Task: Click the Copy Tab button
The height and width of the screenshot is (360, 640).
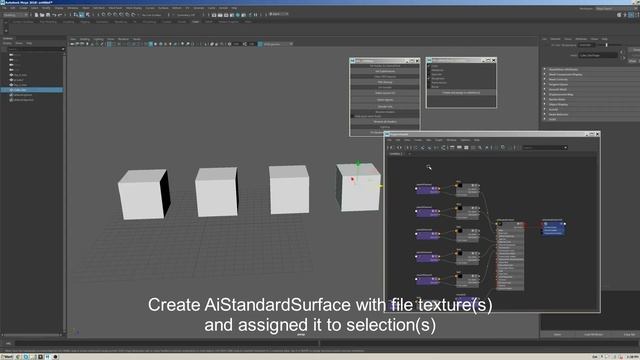Action: [629, 334]
